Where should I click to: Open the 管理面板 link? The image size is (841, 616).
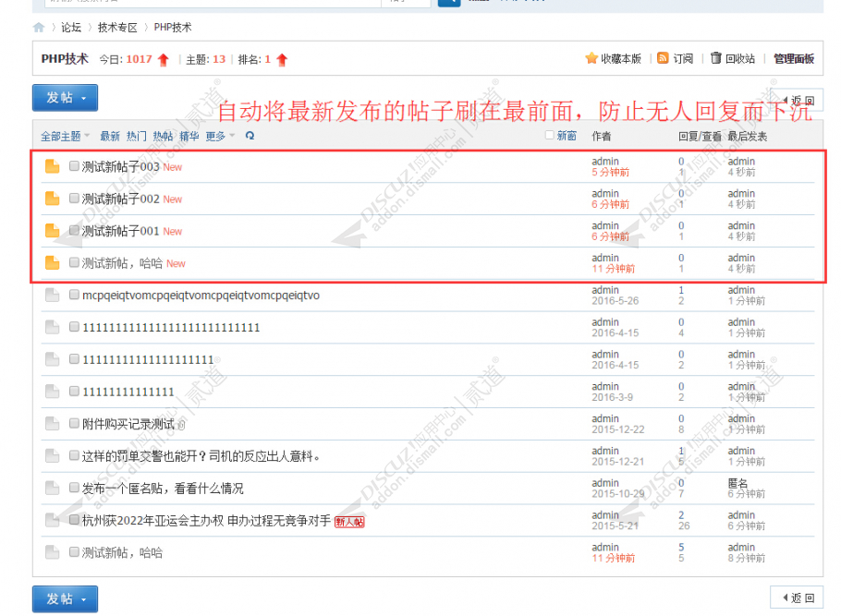(x=794, y=59)
